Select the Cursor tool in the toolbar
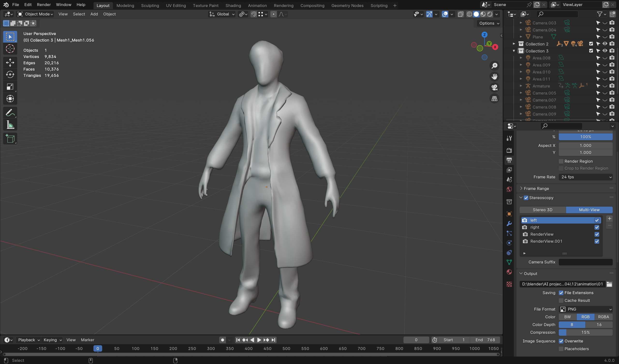Viewport: 619px width, 364px height. tap(10, 49)
